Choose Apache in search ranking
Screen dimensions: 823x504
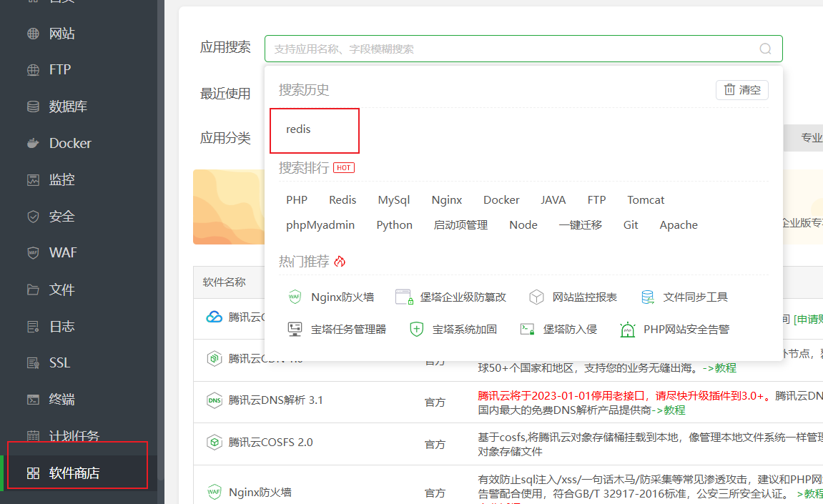pyautogui.click(x=679, y=225)
